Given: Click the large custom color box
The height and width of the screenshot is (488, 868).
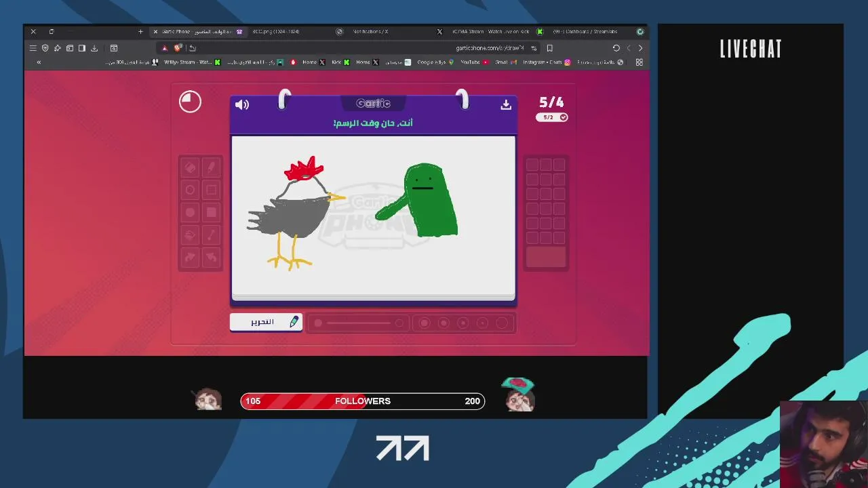Looking at the screenshot, I should 546,258.
